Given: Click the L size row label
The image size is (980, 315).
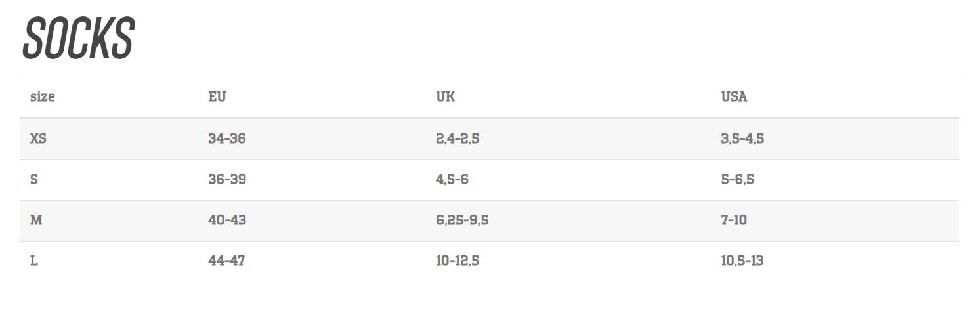Looking at the screenshot, I should [x=34, y=261].
